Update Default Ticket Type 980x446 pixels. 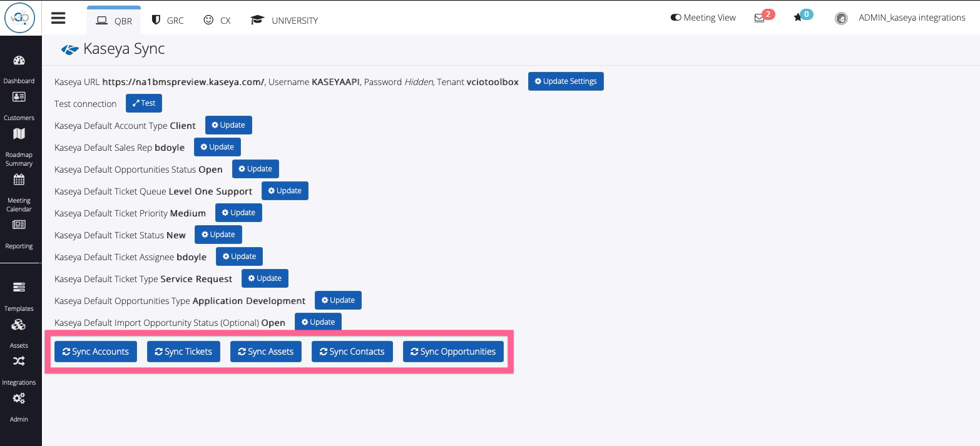265,278
